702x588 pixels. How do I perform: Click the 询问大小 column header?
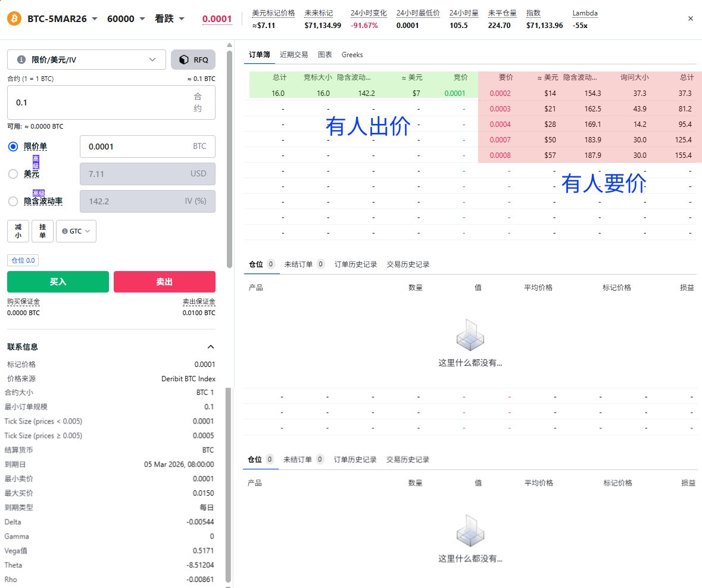coord(634,77)
